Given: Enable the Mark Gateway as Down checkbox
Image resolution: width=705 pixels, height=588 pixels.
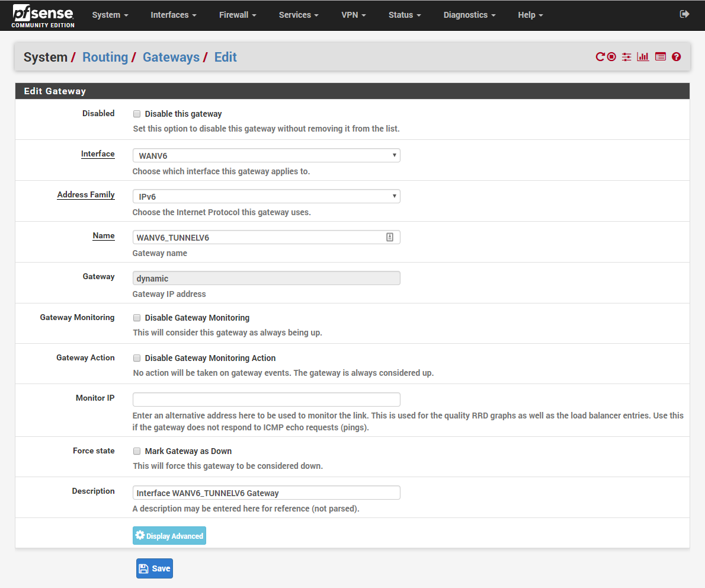Looking at the screenshot, I should pyautogui.click(x=137, y=451).
